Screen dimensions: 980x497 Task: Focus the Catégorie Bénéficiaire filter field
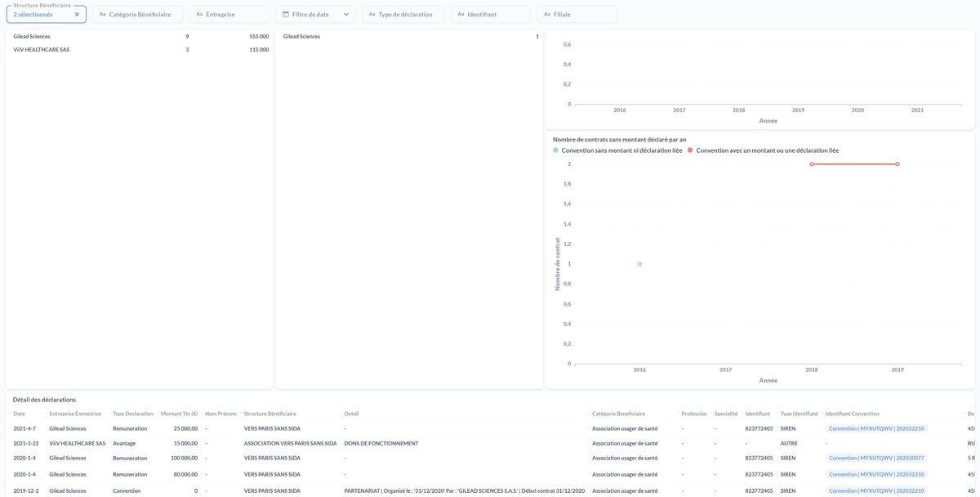[138, 15]
